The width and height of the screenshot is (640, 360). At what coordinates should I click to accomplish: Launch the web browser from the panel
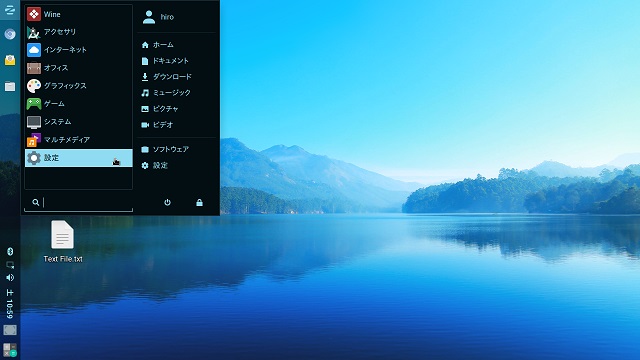[10, 34]
